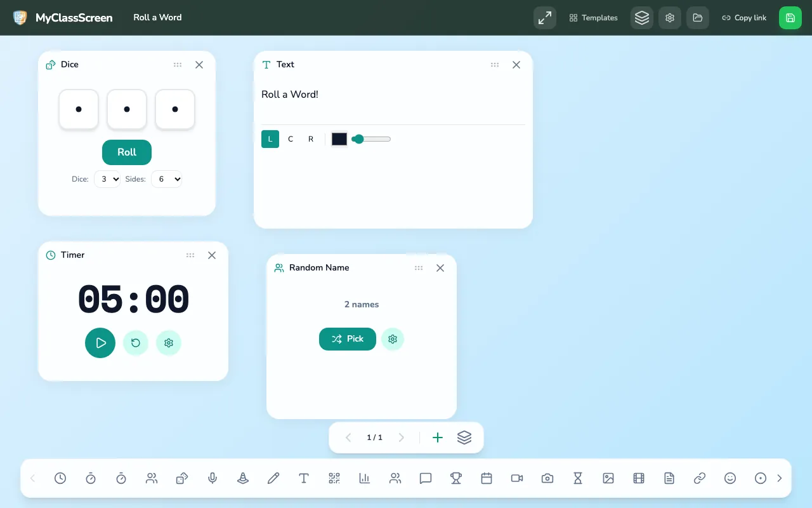Click the Roll button
The width and height of the screenshot is (812, 508).
tap(127, 152)
